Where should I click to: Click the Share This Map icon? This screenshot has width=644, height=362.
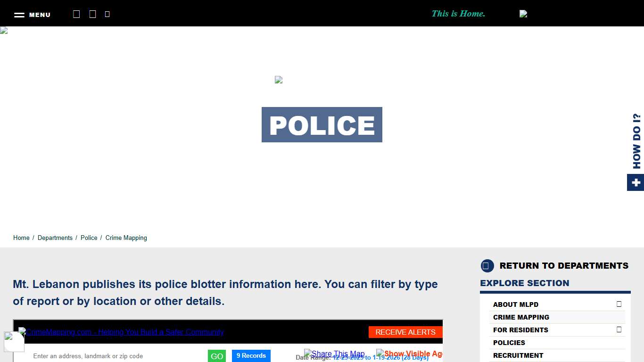[x=308, y=353]
